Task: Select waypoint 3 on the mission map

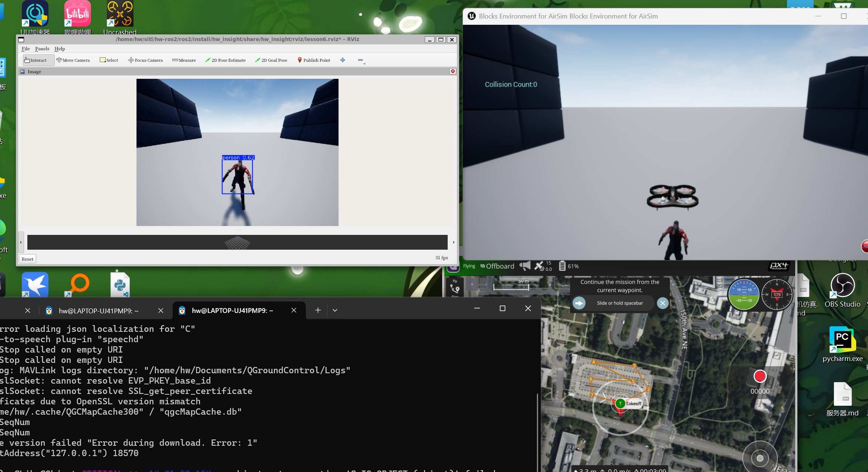Action: 634,366
